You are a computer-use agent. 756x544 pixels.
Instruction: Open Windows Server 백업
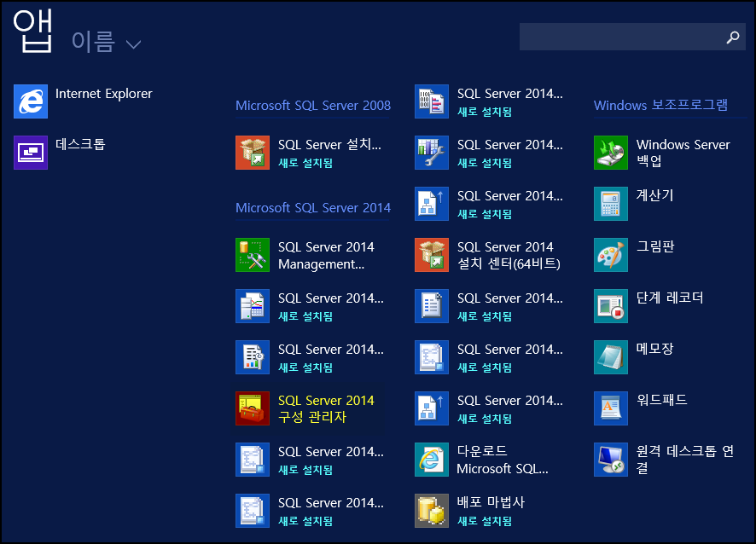pos(662,153)
